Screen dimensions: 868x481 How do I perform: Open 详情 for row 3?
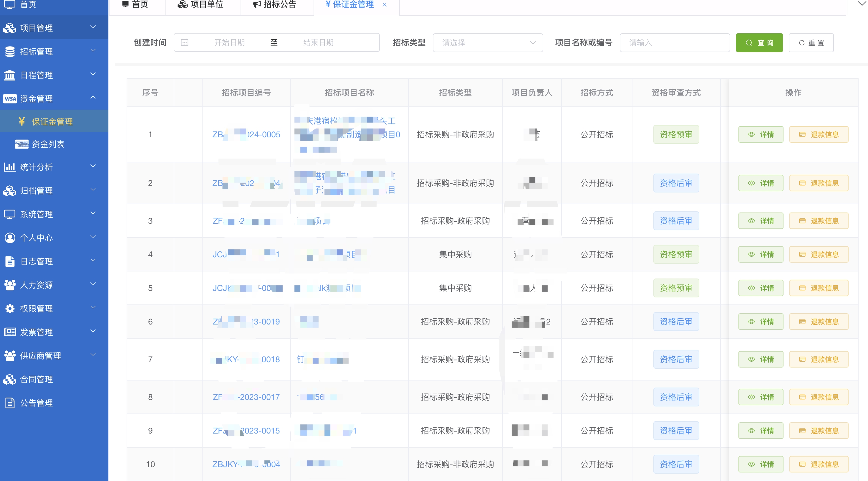click(x=761, y=221)
